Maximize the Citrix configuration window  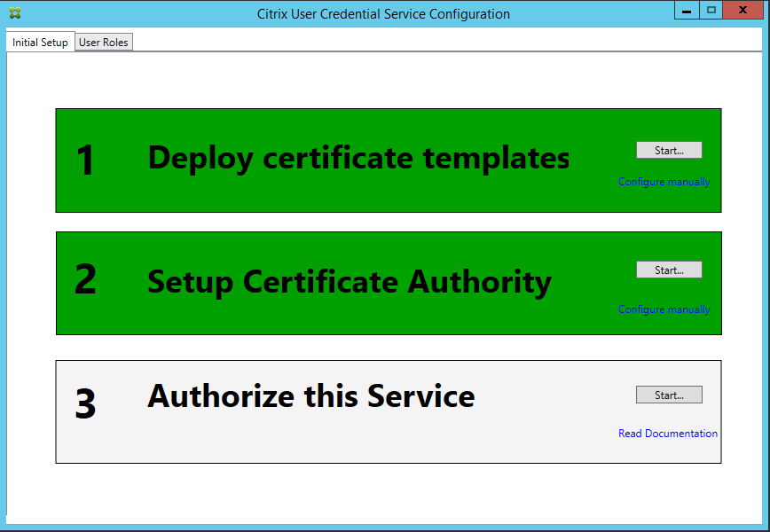(711, 11)
